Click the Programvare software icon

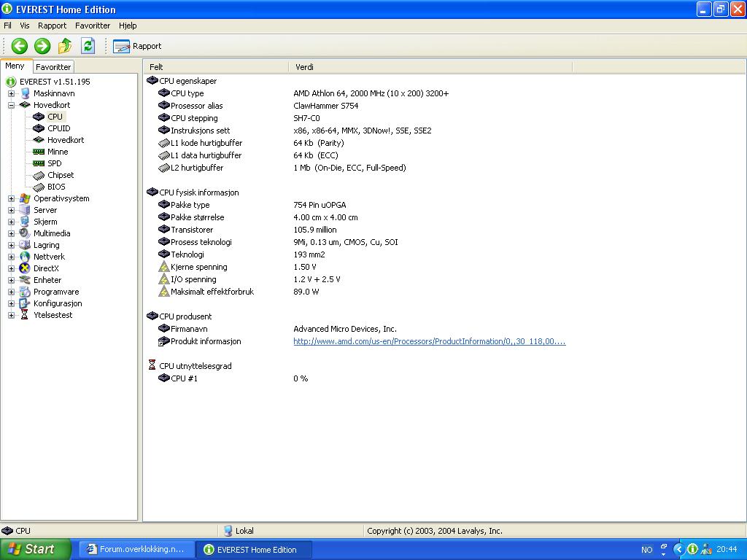(x=25, y=292)
